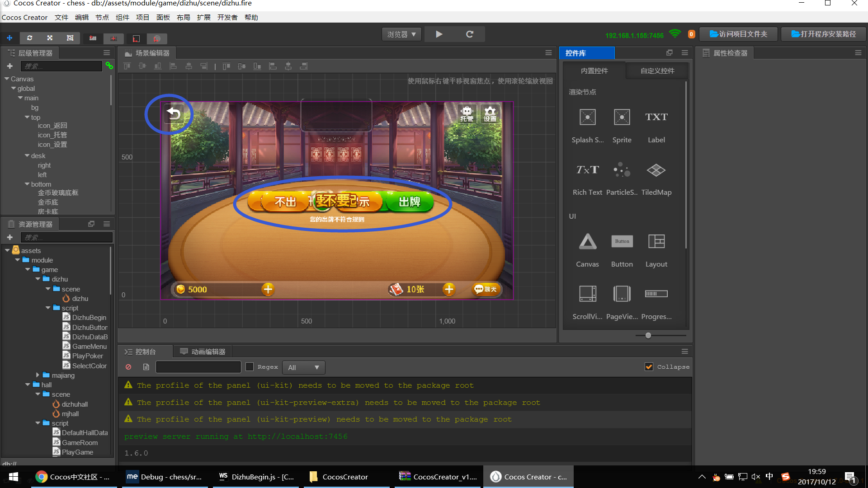Select the rect transform tool

click(x=70, y=38)
